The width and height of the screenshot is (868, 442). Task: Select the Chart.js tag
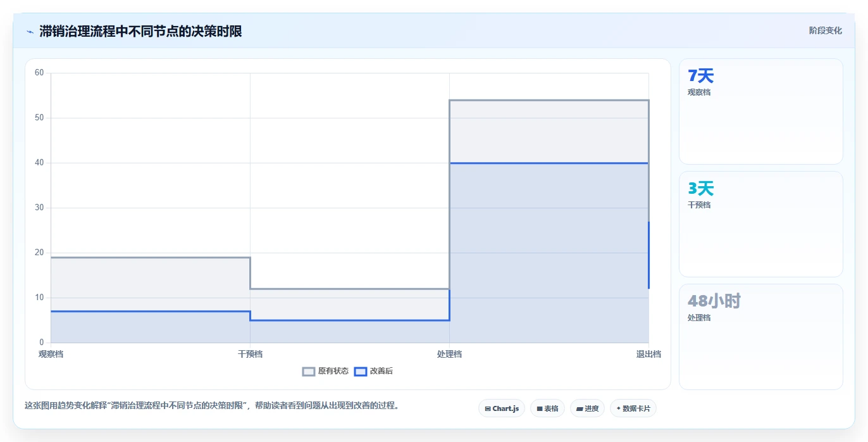click(502, 408)
